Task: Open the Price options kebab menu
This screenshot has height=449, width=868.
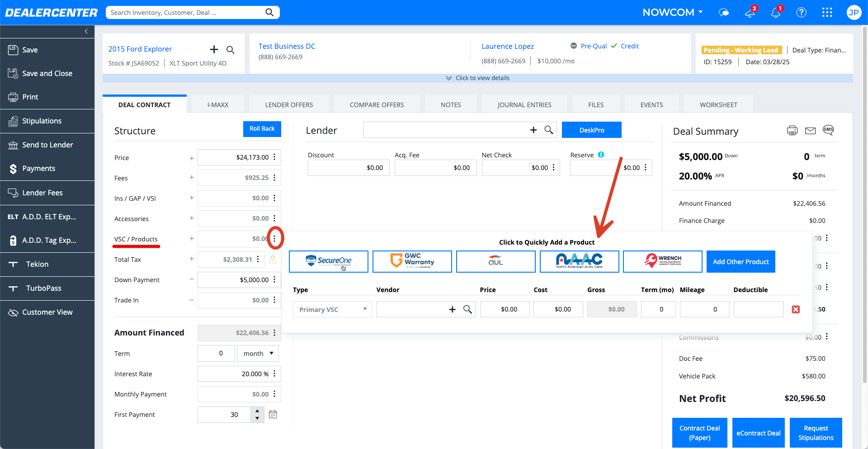Action: click(x=274, y=157)
